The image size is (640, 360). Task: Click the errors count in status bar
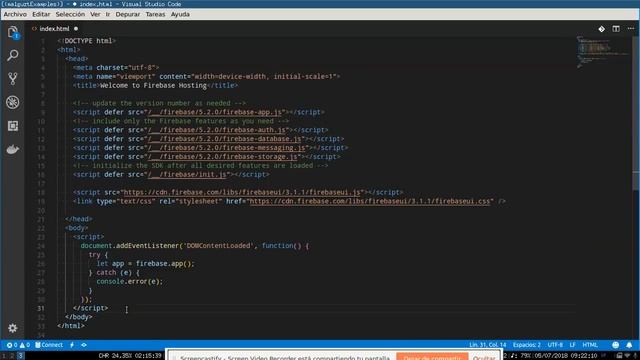[12, 345]
